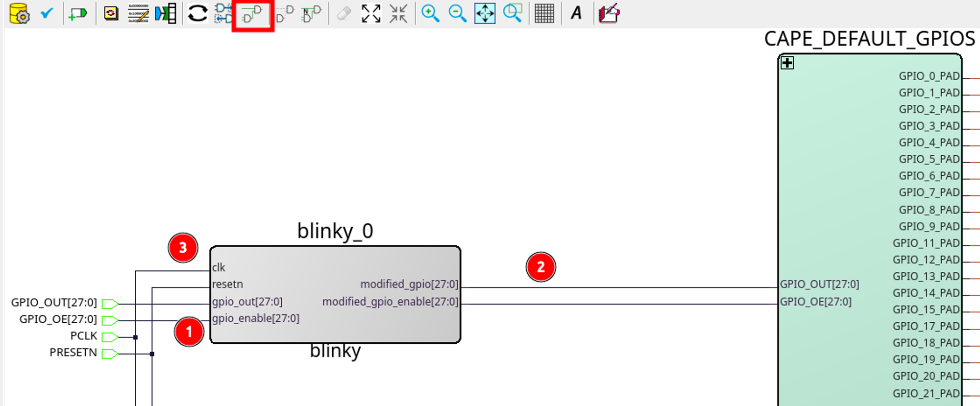
Task: Click the Add Port icon with green plus
Action: (x=77, y=14)
